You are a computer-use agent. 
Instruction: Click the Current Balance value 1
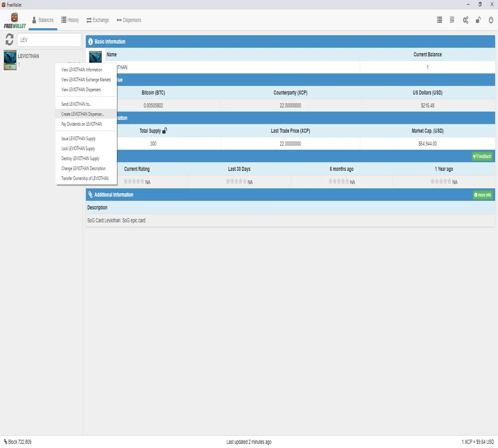[427, 67]
